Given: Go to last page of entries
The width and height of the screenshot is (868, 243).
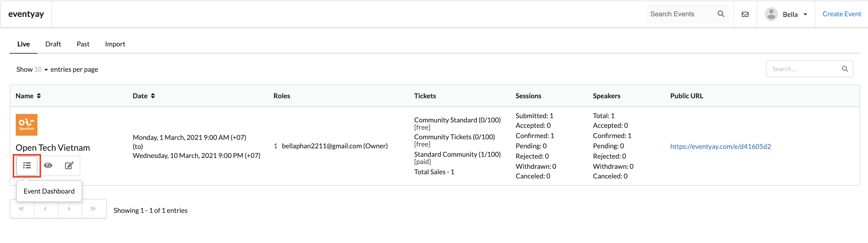Looking at the screenshot, I should click(x=93, y=209).
